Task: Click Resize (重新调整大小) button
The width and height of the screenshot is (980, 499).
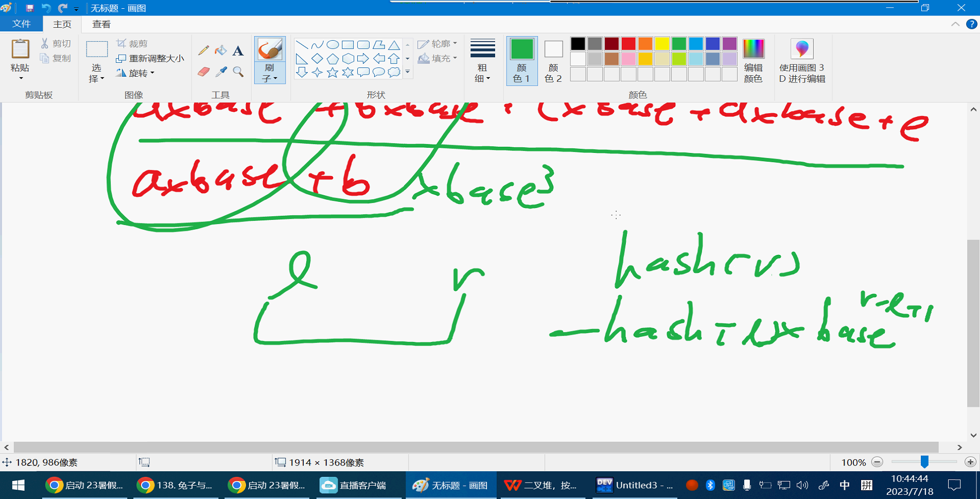Action: (x=150, y=58)
